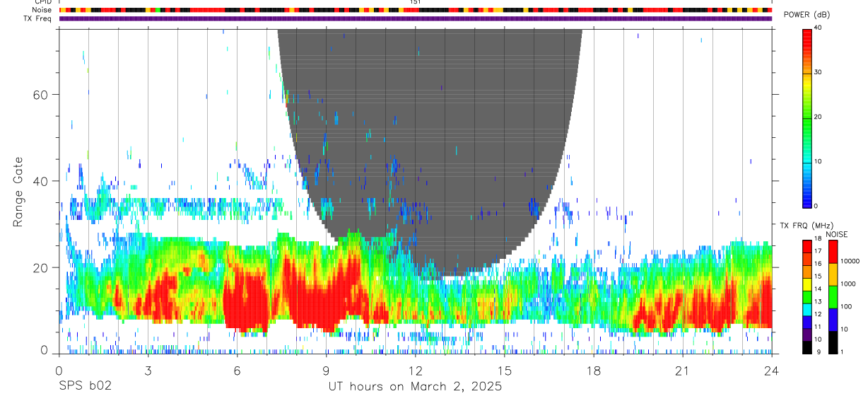Select the 'Noise' row label at top

pyautogui.click(x=42, y=11)
